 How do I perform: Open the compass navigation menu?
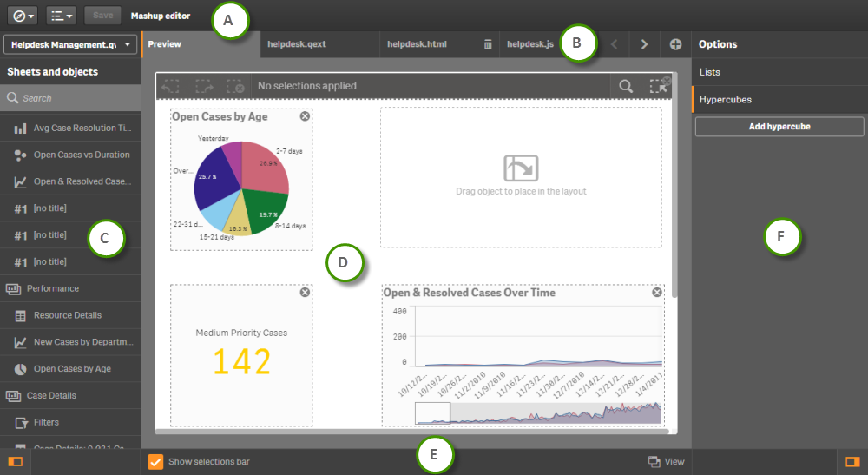(x=23, y=16)
